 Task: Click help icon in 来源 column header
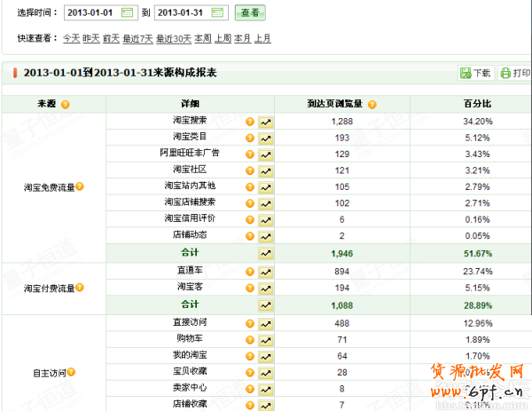(x=66, y=105)
